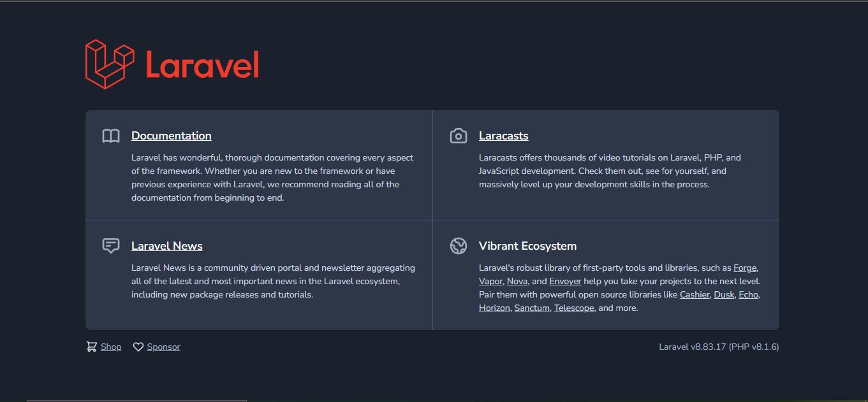The width and height of the screenshot is (868, 402).
Task: Visit the Shop link
Action: (111, 347)
